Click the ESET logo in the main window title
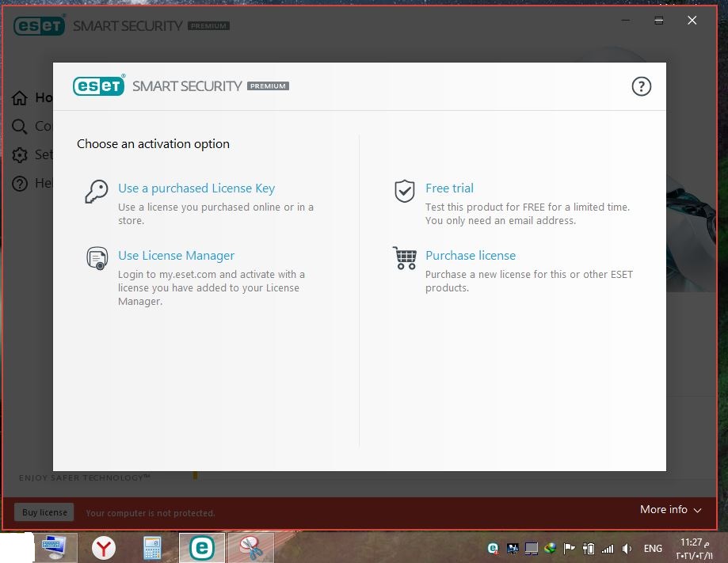This screenshot has height=563, width=728. (39, 25)
